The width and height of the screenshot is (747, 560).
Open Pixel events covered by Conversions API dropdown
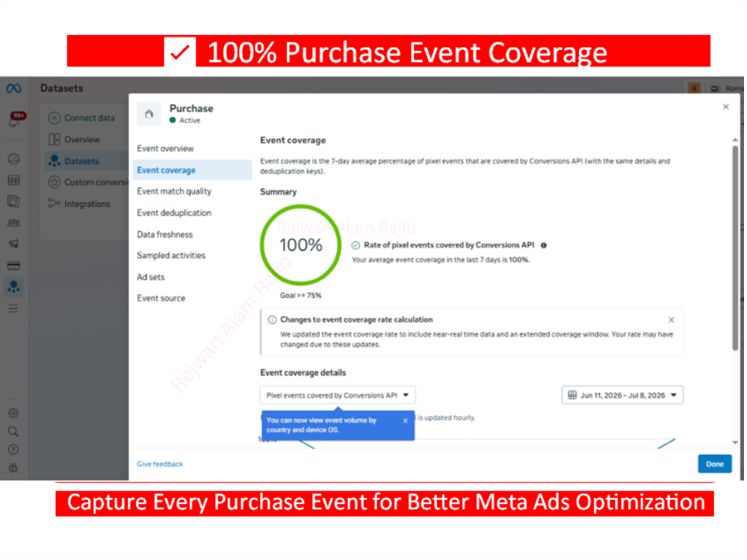click(x=338, y=396)
